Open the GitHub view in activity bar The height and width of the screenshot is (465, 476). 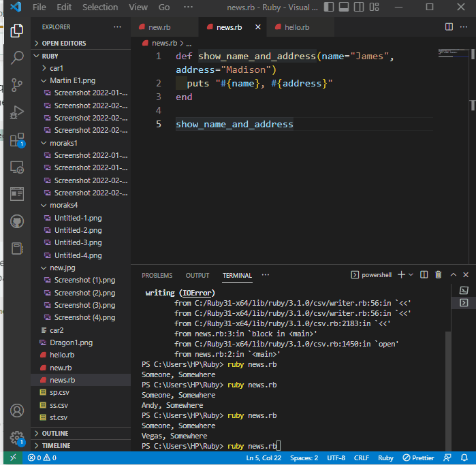17,221
